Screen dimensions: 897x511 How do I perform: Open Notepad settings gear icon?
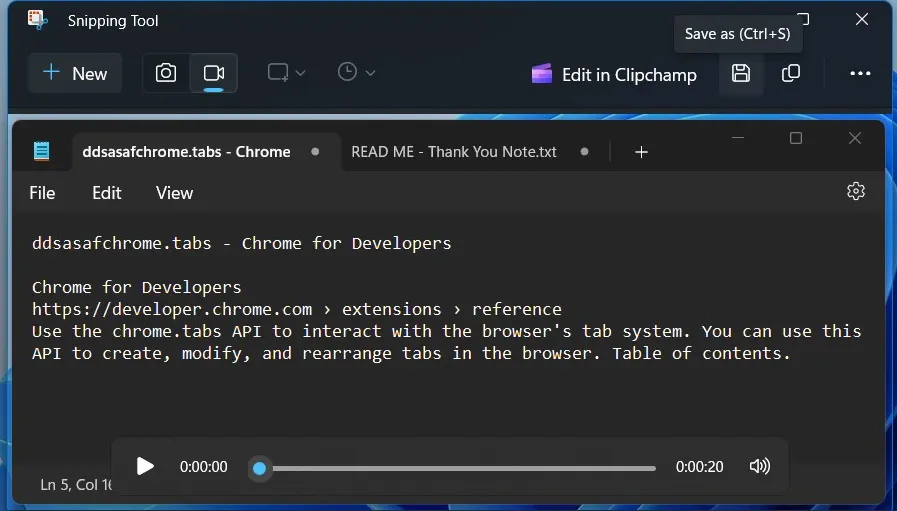[856, 191]
